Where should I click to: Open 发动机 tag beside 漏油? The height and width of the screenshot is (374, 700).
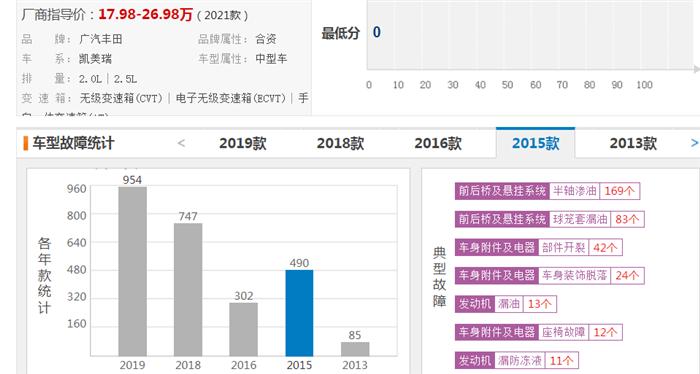pyautogui.click(x=475, y=304)
